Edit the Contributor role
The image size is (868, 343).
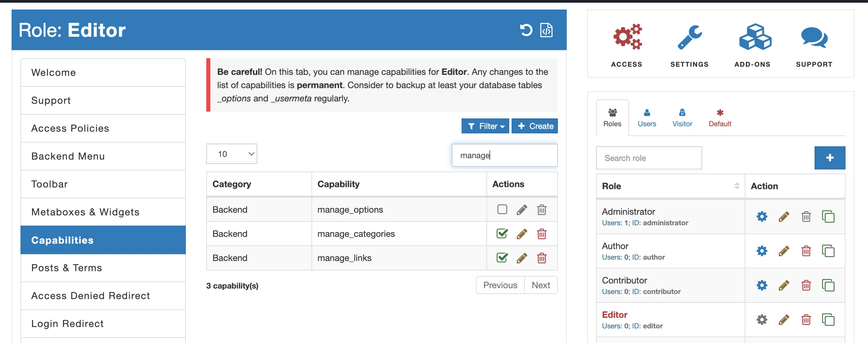pos(784,285)
